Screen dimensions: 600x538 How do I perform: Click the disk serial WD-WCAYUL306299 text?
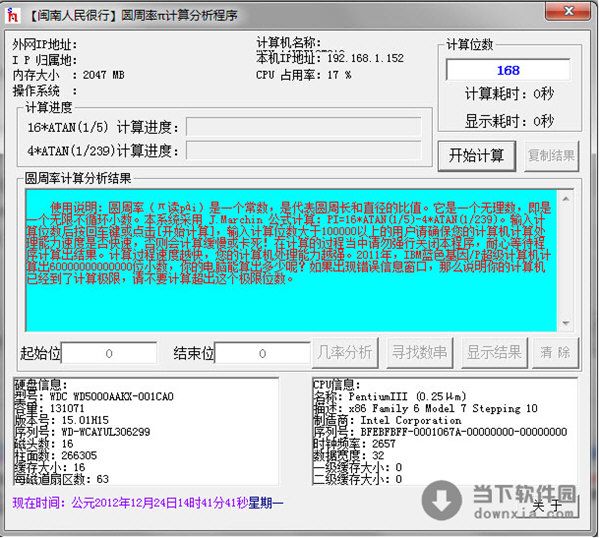pyautogui.click(x=106, y=432)
